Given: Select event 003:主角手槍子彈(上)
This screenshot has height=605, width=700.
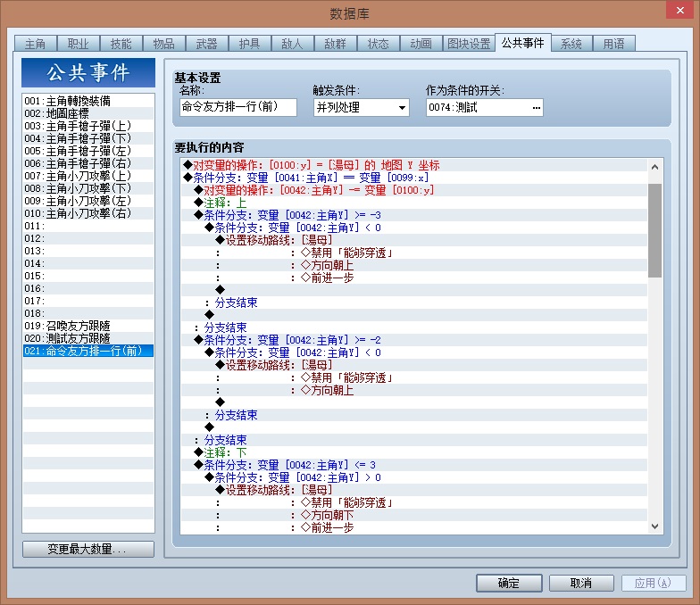Looking at the screenshot, I should [x=87, y=126].
